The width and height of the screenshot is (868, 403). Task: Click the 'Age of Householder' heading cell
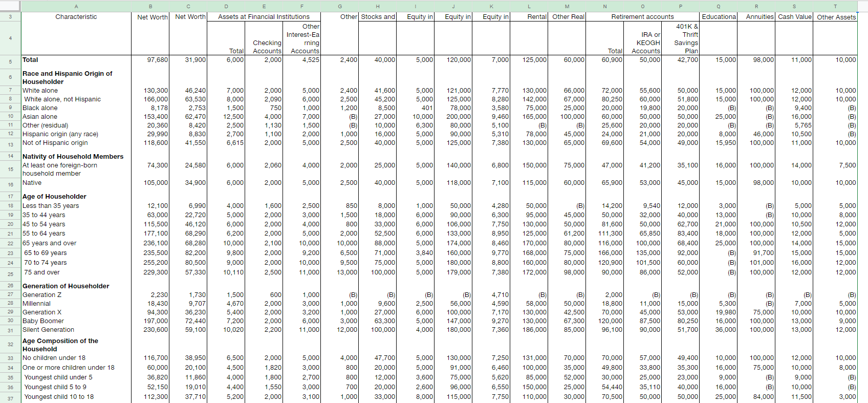(x=76, y=197)
